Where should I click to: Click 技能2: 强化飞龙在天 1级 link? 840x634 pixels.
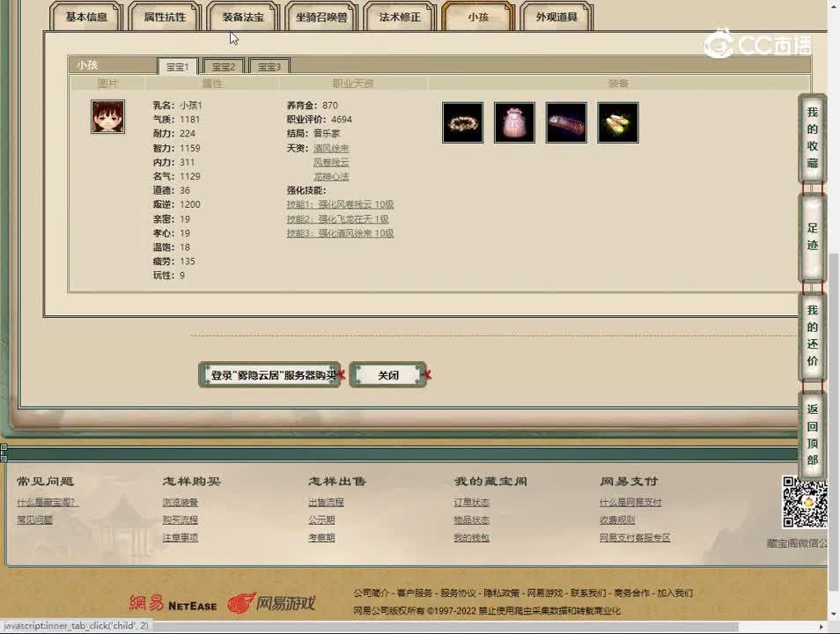337,218
